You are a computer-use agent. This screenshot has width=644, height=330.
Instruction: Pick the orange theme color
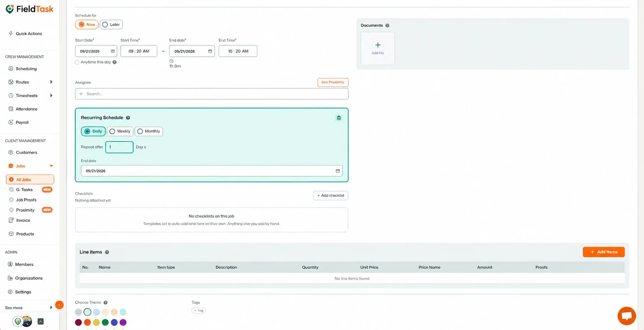(x=87, y=322)
